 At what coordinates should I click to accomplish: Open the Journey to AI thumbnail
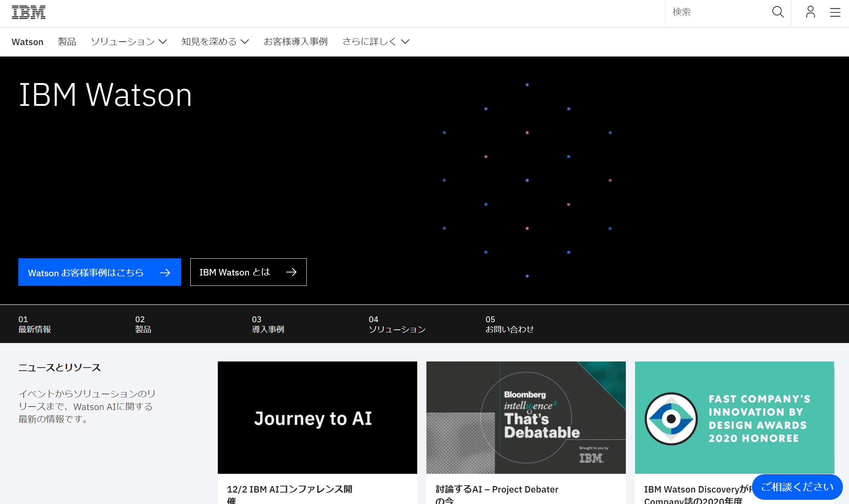pos(318,418)
